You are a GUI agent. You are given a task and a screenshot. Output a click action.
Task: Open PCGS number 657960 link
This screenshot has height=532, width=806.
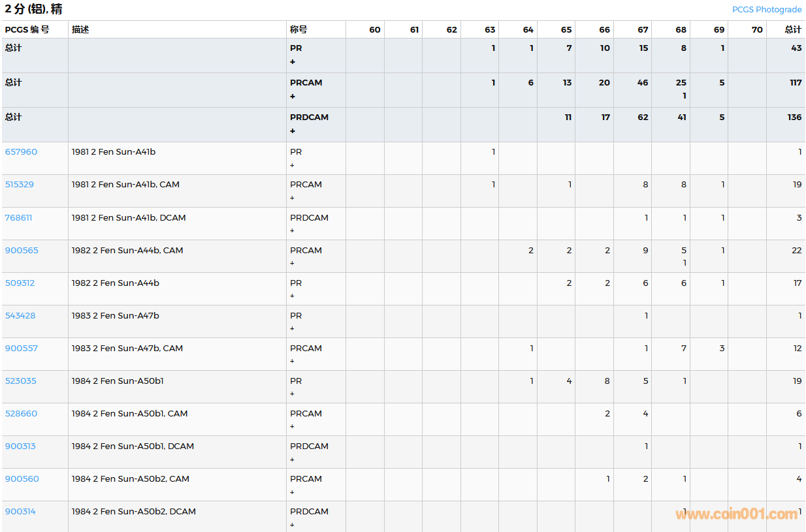(x=22, y=152)
